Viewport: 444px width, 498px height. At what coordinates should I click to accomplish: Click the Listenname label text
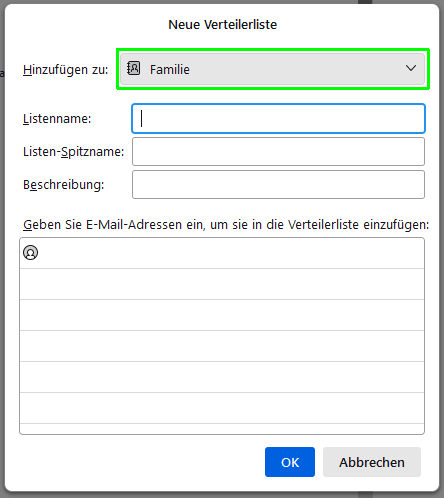(57, 119)
